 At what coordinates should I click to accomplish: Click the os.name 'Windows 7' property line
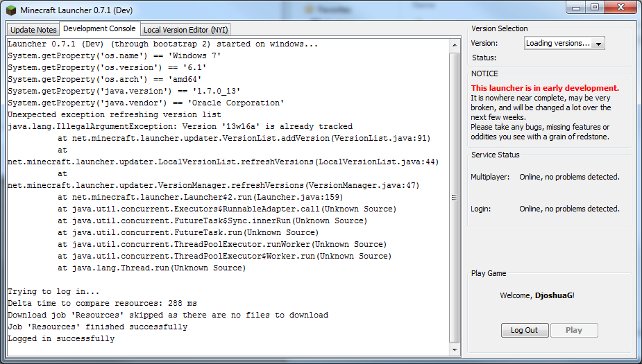click(x=115, y=55)
